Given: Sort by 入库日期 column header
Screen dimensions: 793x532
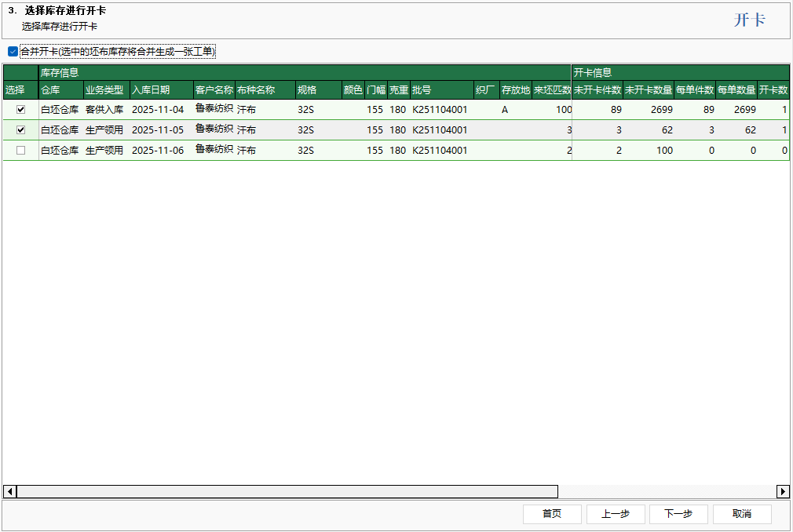Looking at the screenshot, I should (161, 89).
